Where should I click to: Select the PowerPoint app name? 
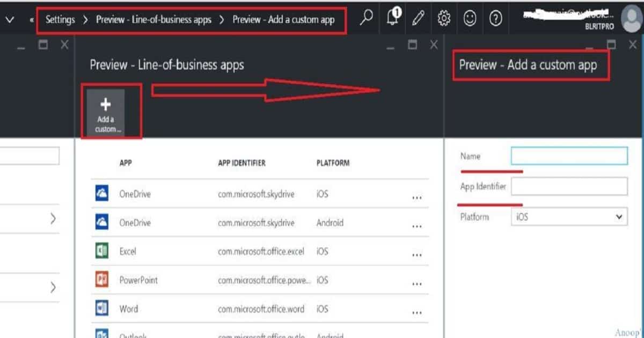click(138, 280)
